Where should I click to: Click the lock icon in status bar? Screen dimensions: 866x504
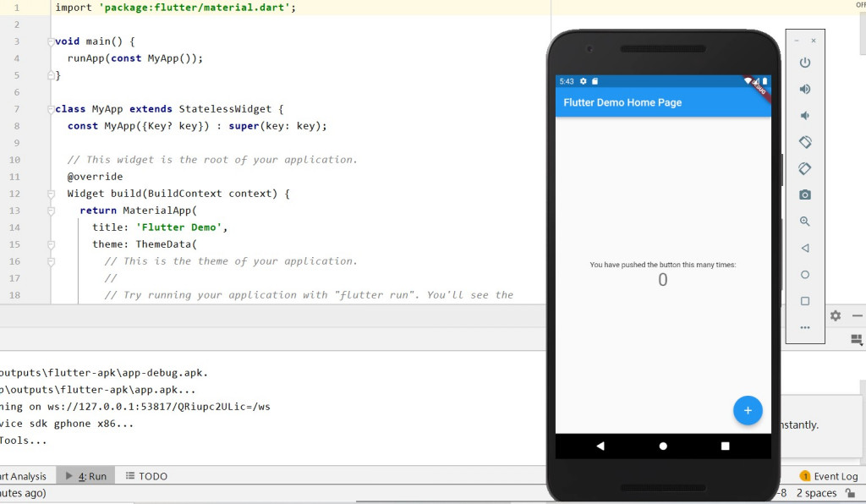(851, 493)
